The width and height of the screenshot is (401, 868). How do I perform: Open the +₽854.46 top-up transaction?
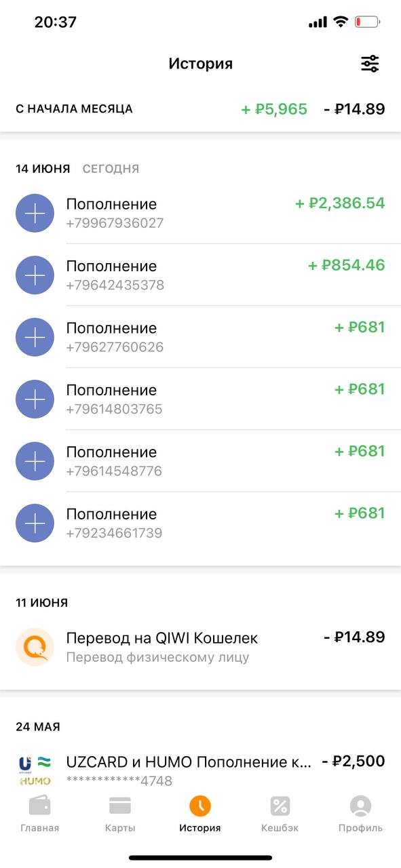[200, 275]
